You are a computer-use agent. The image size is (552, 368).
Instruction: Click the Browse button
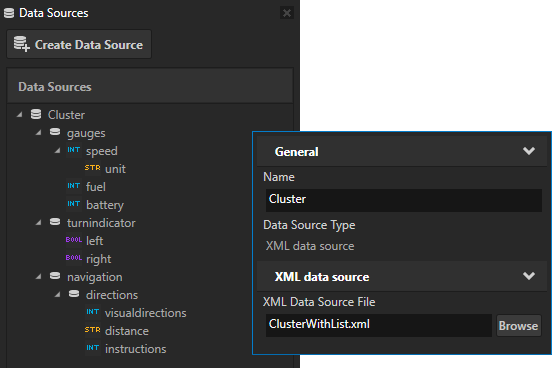coord(519,326)
